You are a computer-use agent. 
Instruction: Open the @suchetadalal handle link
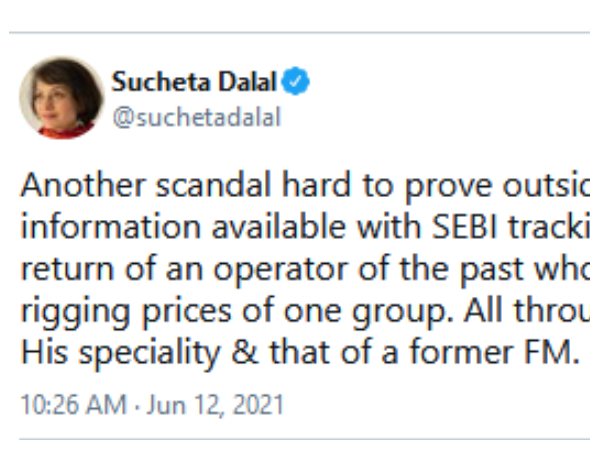[x=196, y=116]
